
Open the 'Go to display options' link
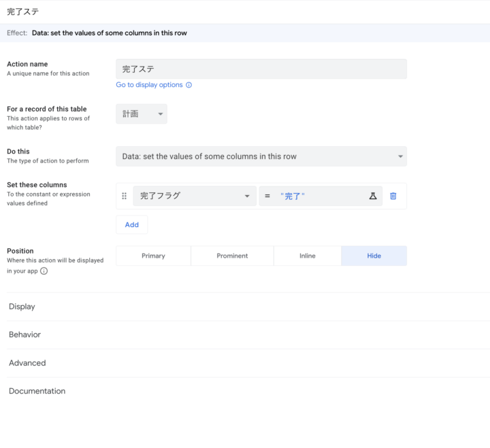tap(149, 85)
